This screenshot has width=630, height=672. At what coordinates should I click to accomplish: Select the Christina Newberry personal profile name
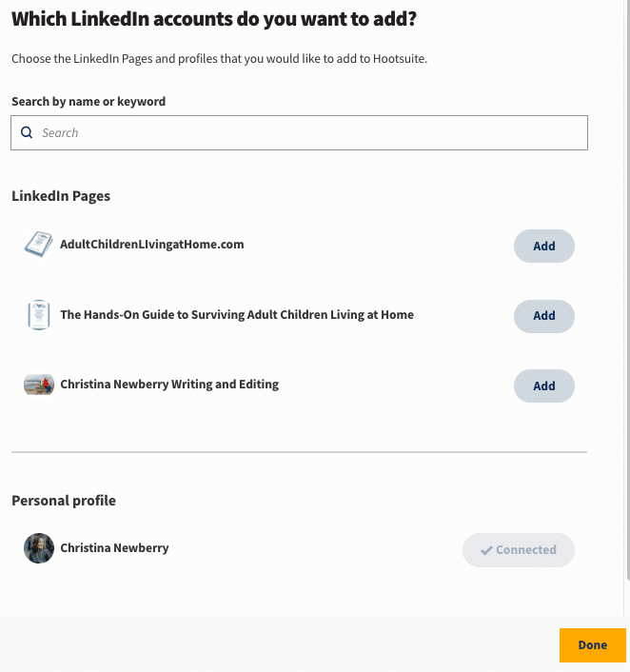(114, 547)
